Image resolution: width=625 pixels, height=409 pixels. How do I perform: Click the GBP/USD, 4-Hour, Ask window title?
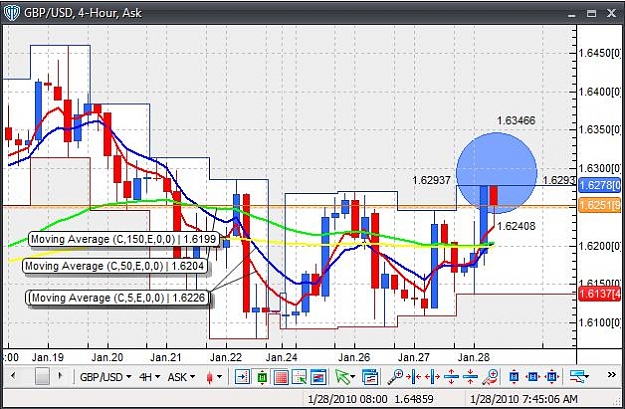(83, 13)
